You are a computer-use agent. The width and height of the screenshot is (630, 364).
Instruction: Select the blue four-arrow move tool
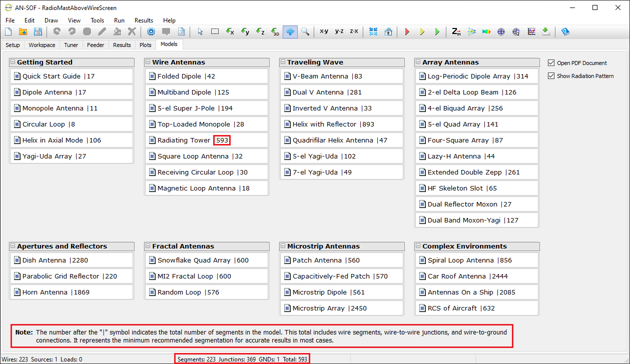pos(290,31)
